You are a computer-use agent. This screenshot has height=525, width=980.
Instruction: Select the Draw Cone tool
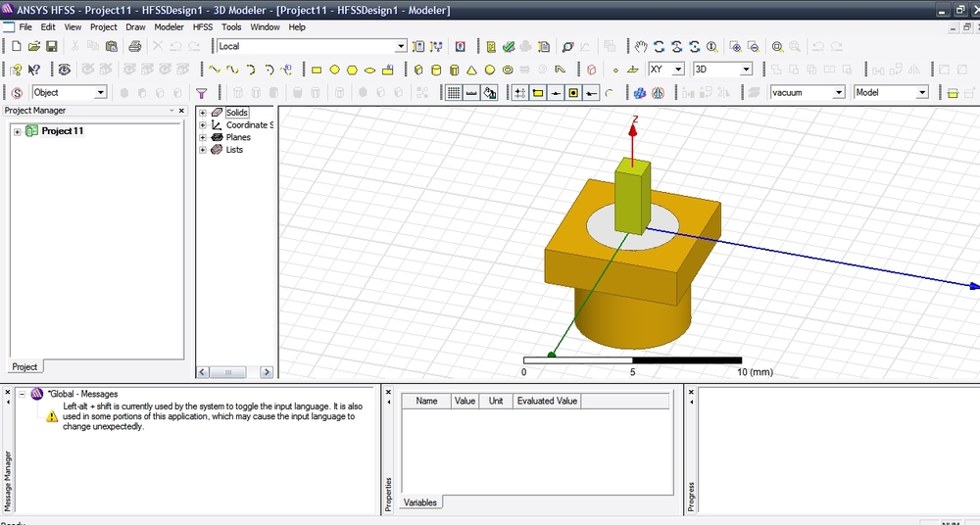click(x=472, y=70)
